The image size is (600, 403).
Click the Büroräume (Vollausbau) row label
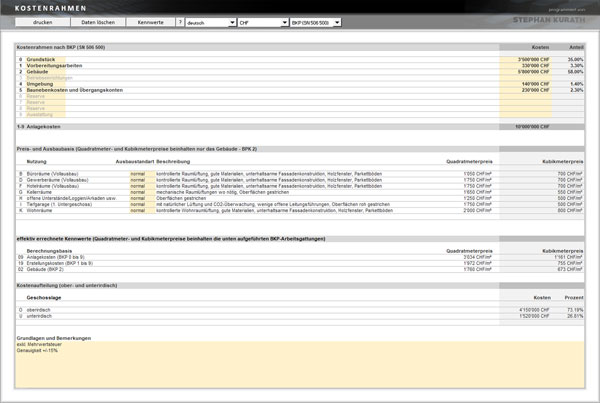coord(52,174)
